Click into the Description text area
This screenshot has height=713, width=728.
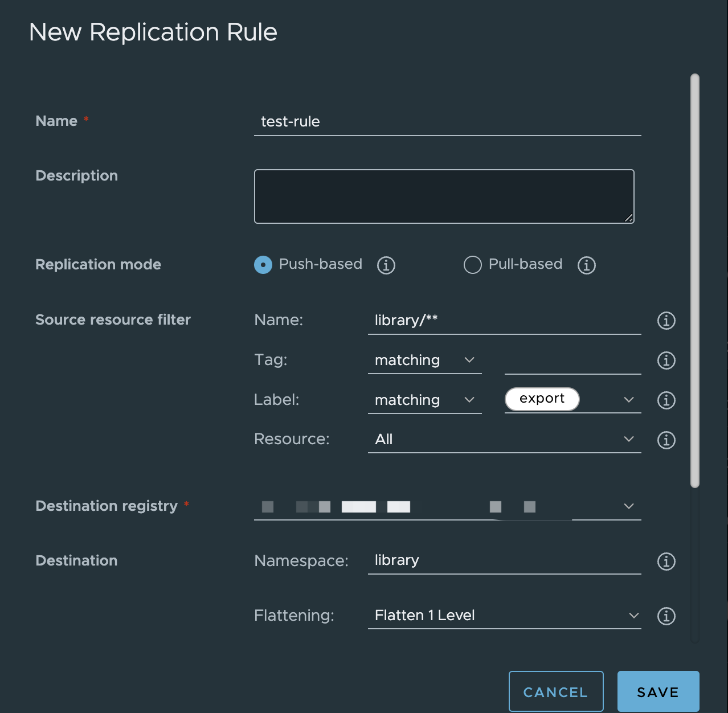point(444,196)
